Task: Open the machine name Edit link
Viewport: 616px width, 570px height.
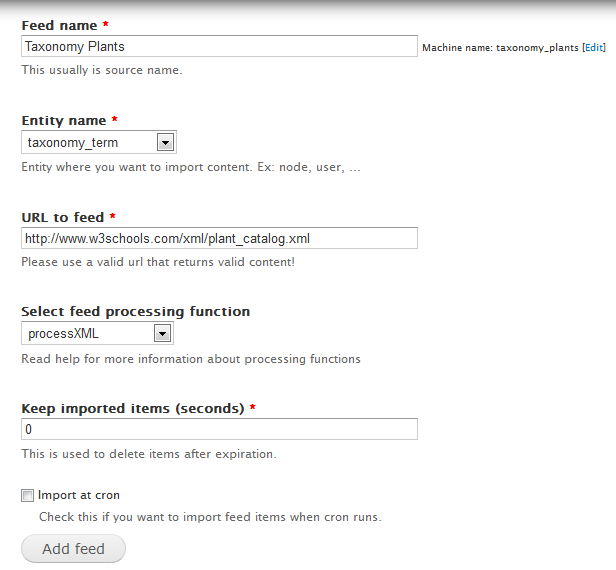Action: click(x=594, y=48)
